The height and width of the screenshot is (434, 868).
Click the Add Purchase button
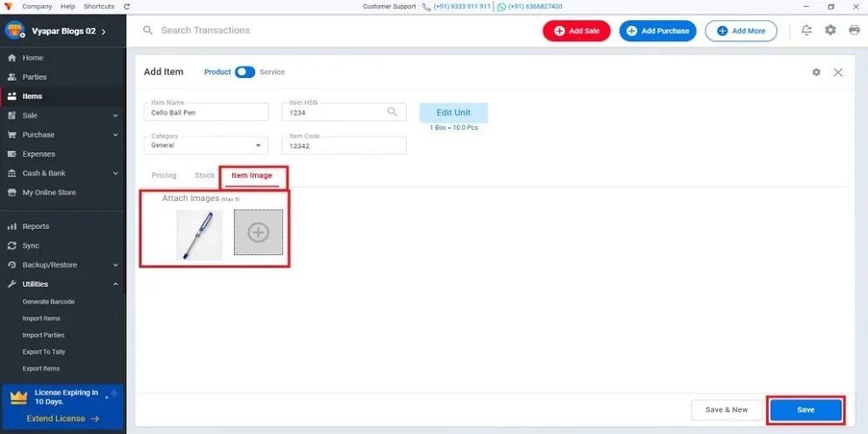pyautogui.click(x=658, y=31)
